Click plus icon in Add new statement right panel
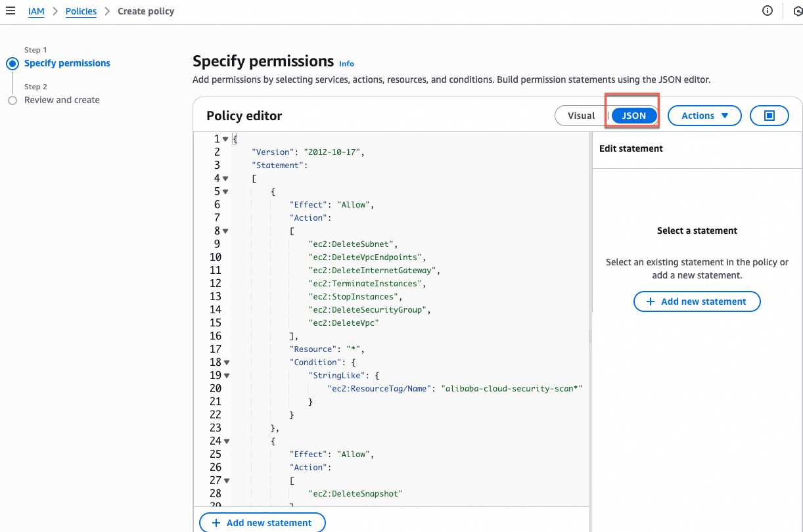 point(651,301)
